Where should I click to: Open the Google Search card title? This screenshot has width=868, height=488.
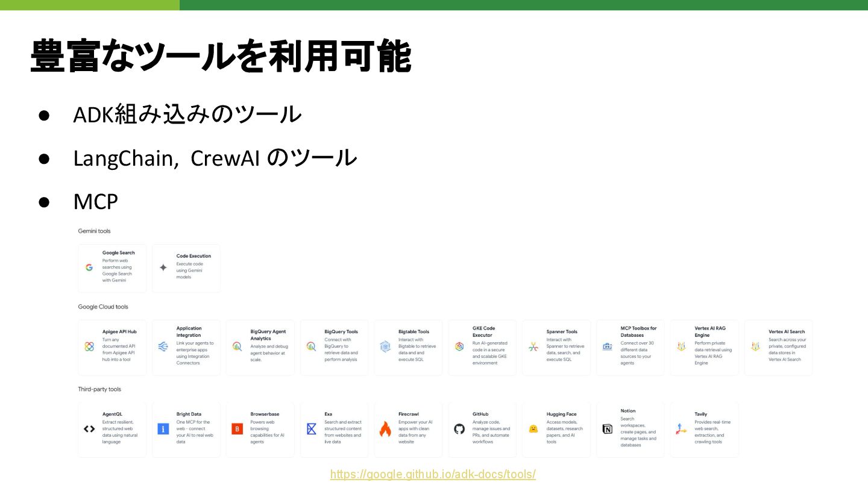(119, 253)
